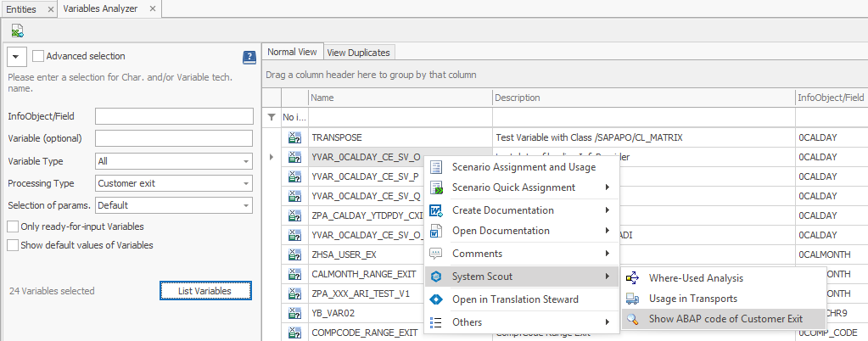Click the Create Documentation Word icon

(x=436, y=210)
